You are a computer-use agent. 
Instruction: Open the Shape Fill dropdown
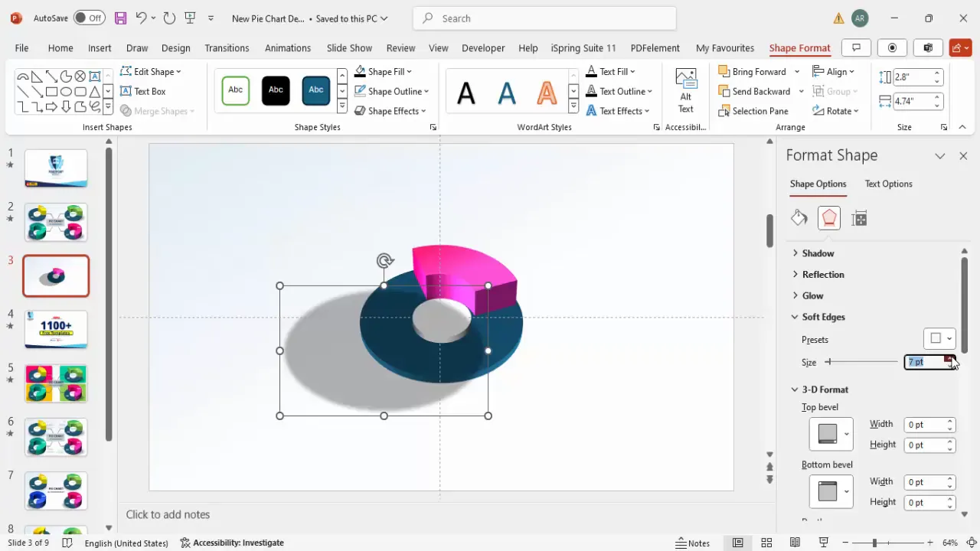coord(383,71)
